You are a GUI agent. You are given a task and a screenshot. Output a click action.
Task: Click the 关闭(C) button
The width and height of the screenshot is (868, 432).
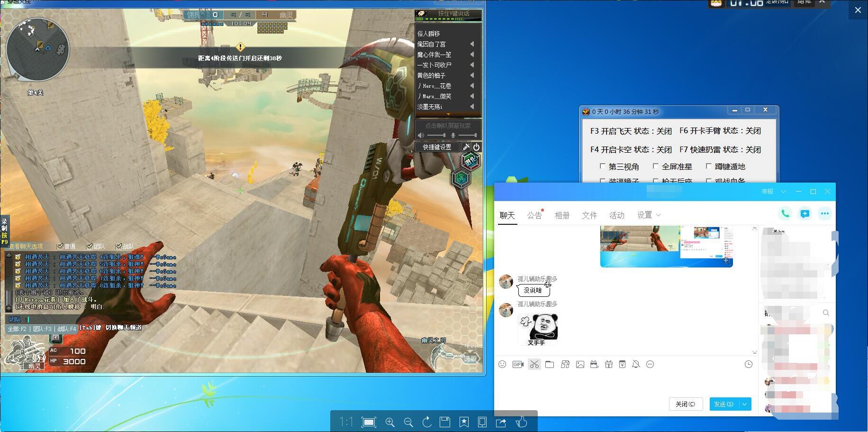click(686, 404)
